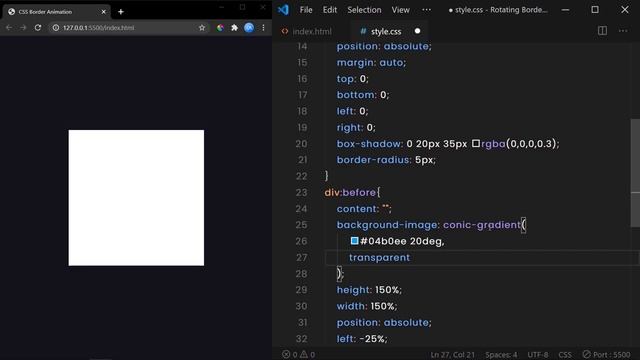Click the #04b0ee color swatch on line 26
Image resolution: width=640 pixels, height=360 pixels.
click(355, 241)
